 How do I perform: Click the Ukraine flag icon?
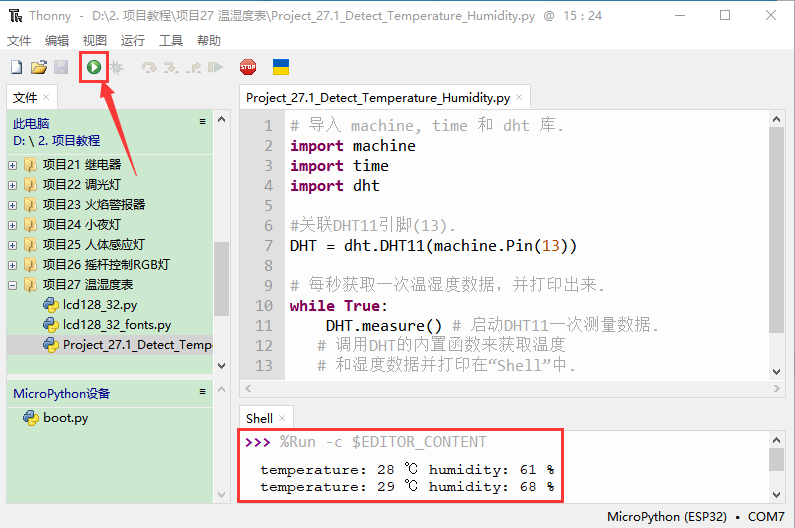point(281,67)
